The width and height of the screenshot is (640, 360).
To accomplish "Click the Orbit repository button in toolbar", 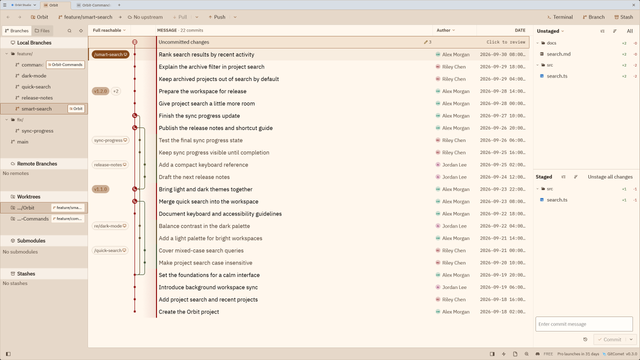I will coord(39,17).
